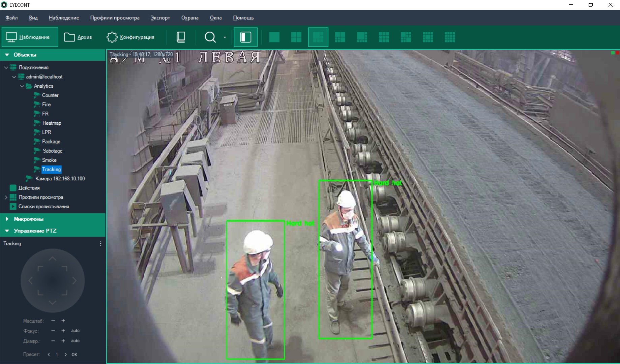Click the journal book icon in toolbar
620x364 pixels.
(x=181, y=37)
